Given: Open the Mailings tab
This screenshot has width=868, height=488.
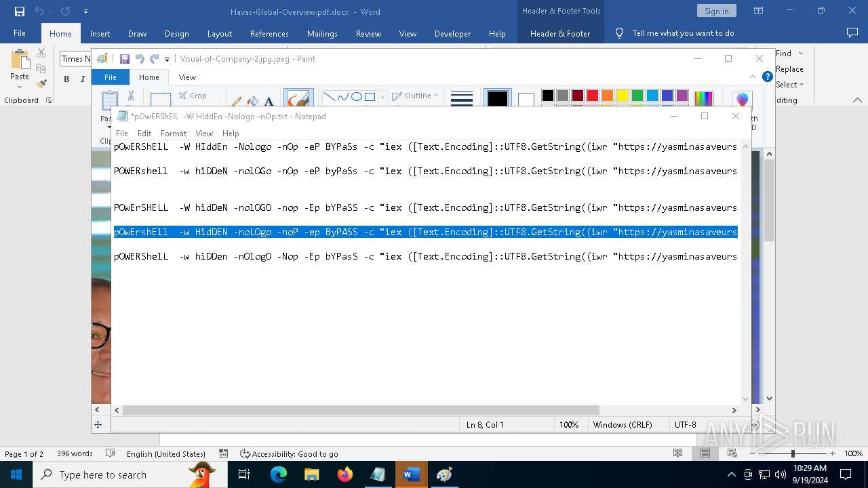Looking at the screenshot, I should pos(322,33).
